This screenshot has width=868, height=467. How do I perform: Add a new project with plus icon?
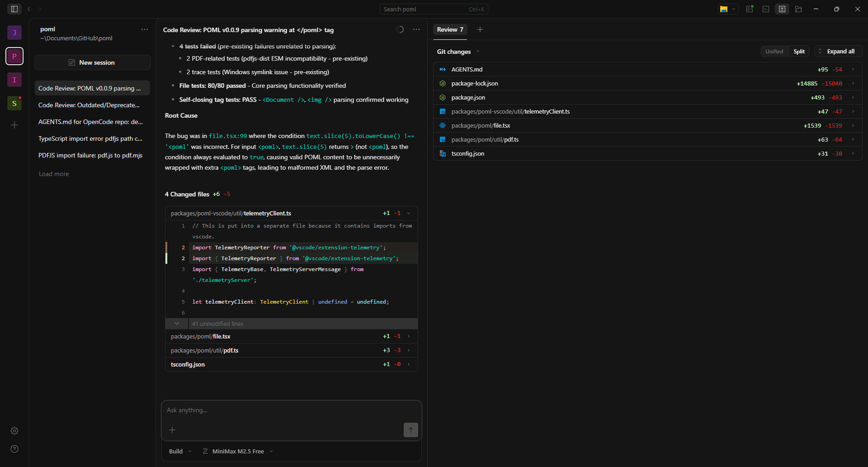(14, 125)
